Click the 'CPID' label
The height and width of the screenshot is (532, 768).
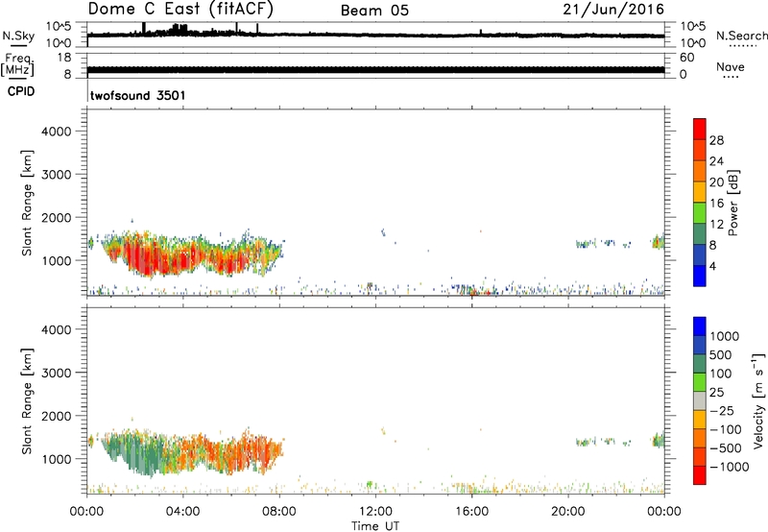[21, 91]
